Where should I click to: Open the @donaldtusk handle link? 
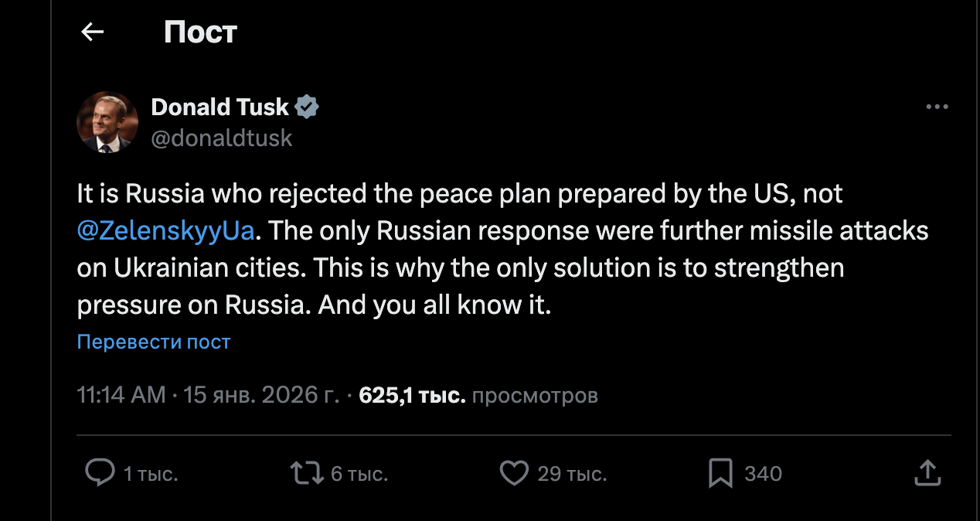point(222,138)
